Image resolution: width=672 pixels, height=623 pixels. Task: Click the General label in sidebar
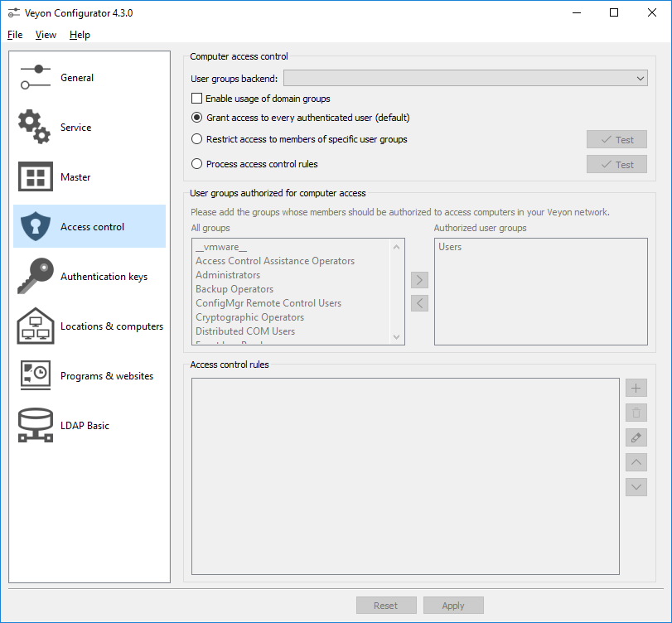pyautogui.click(x=77, y=78)
